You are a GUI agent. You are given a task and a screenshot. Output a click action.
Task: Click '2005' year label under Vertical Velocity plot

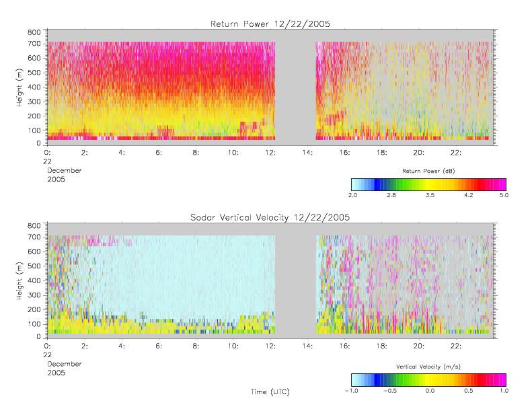click(56, 373)
